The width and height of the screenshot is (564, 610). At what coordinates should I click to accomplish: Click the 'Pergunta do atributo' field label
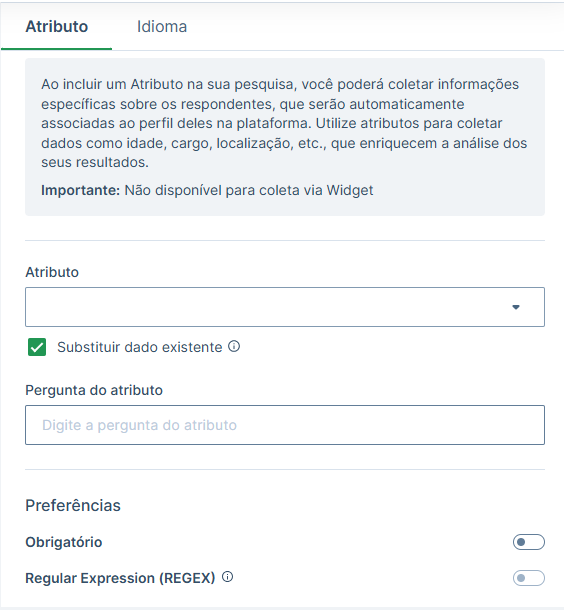pos(94,390)
